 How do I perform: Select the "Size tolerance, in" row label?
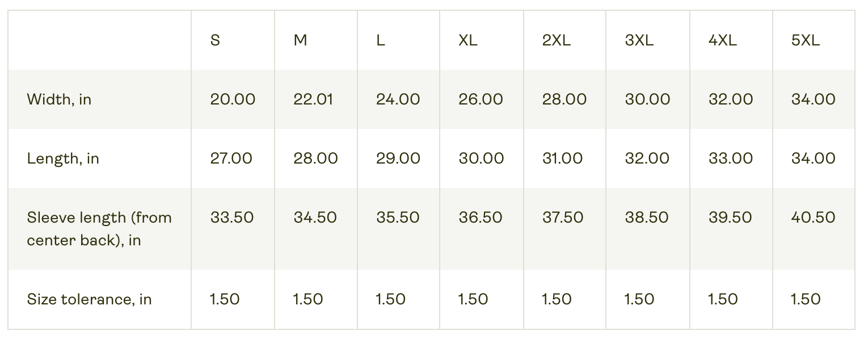click(89, 299)
